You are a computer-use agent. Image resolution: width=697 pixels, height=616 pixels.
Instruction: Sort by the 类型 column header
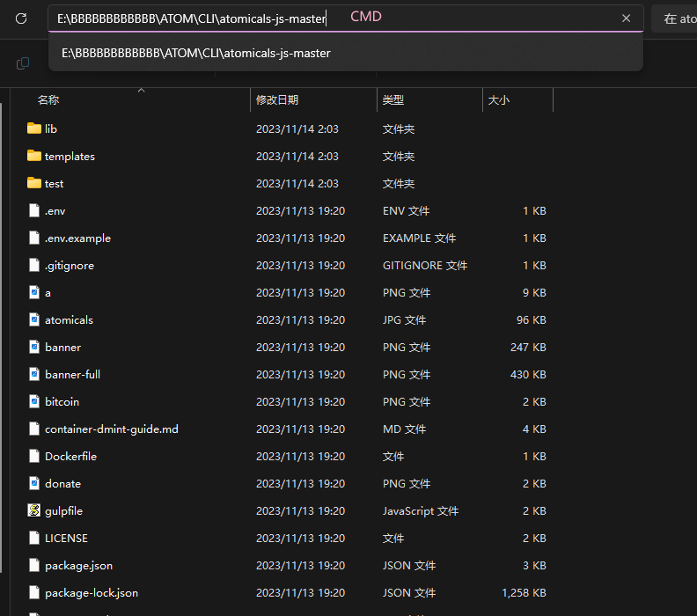[x=393, y=100]
